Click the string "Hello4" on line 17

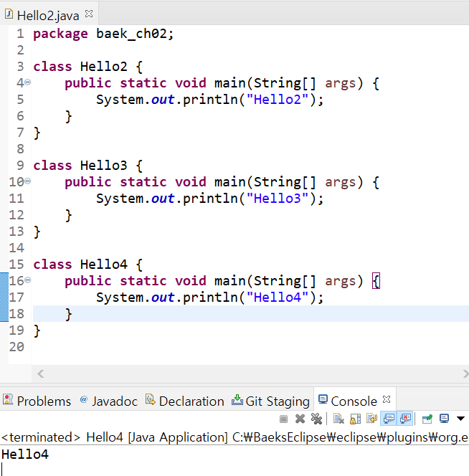click(x=278, y=297)
